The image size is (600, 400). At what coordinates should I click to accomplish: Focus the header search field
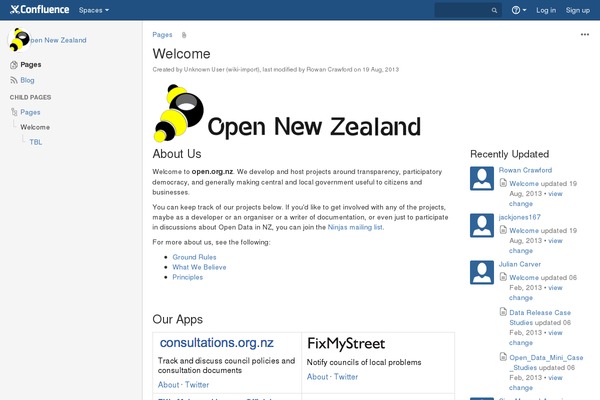pos(467,10)
